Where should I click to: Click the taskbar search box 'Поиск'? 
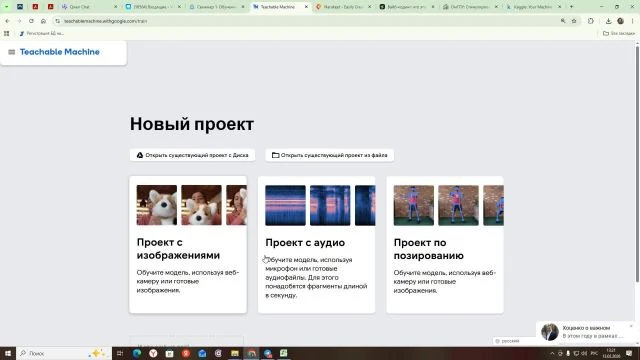pyautogui.click(x=64, y=353)
